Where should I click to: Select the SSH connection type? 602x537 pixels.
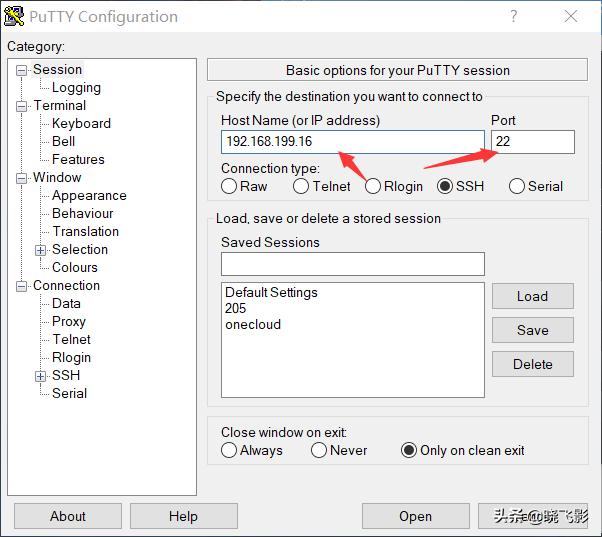445,187
